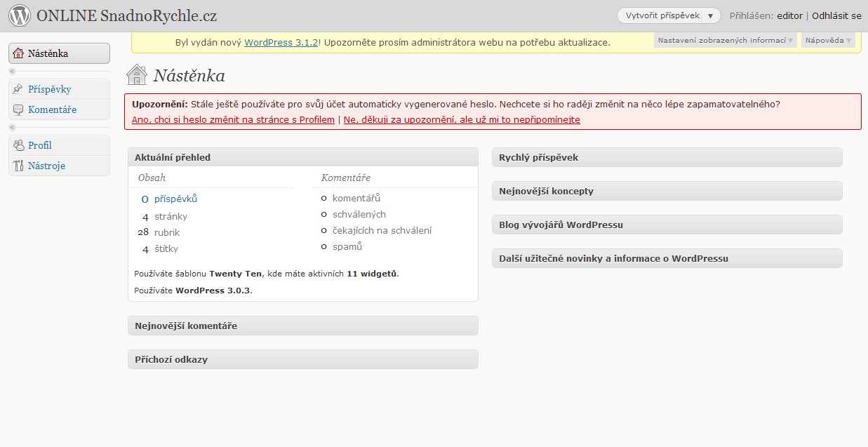Image resolution: width=868 pixels, height=447 pixels.
Task: Click the editor username link
Action: click(789, 15)
